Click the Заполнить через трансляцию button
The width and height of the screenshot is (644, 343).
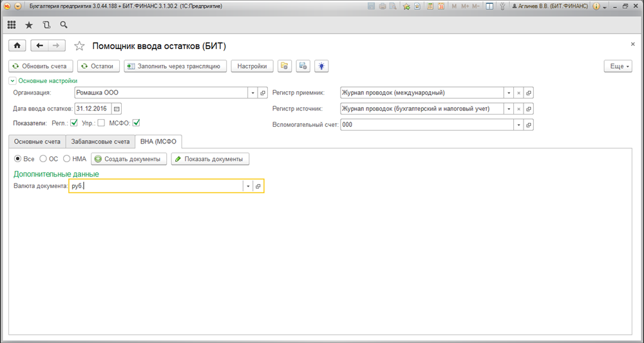pos(175,66)
